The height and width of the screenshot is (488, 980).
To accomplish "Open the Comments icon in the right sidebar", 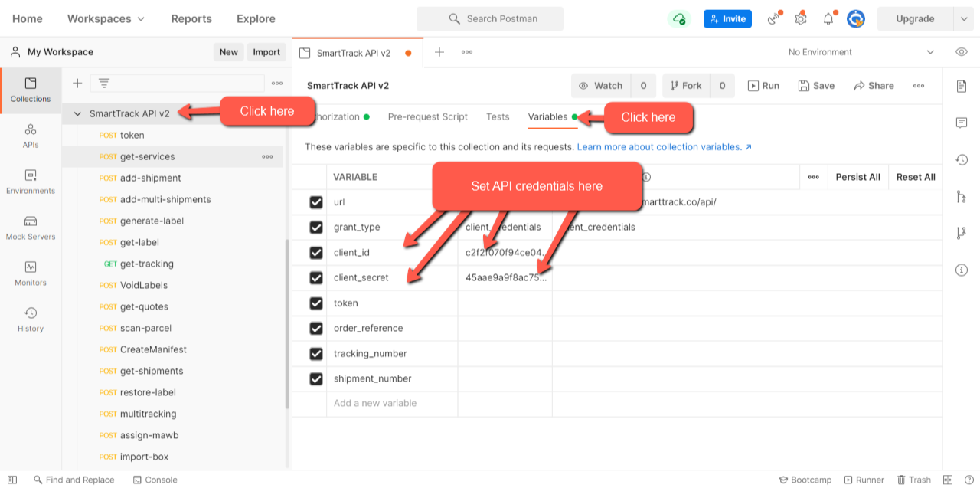I will pos(962,123).
